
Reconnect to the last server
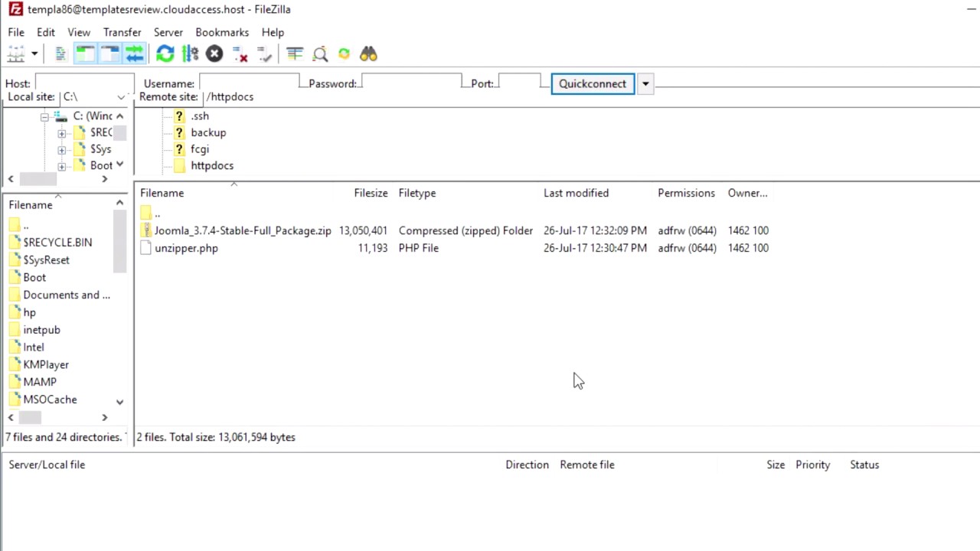tap(265, 54)
